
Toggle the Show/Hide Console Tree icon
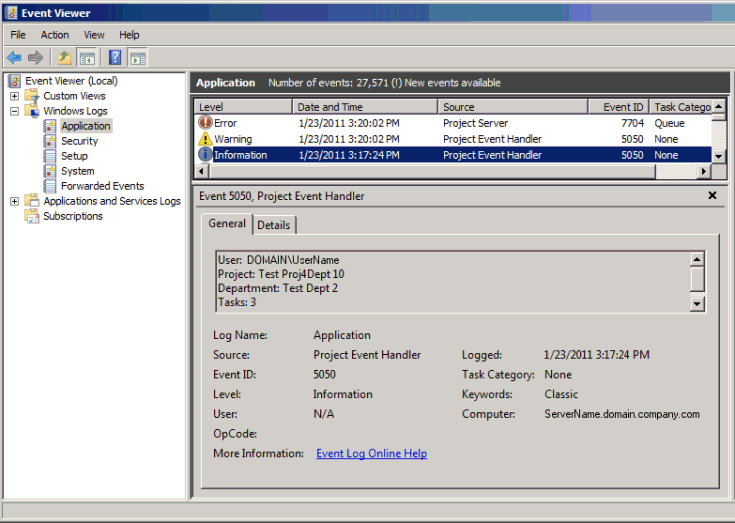pyautogui.click(x=87, y=58)
